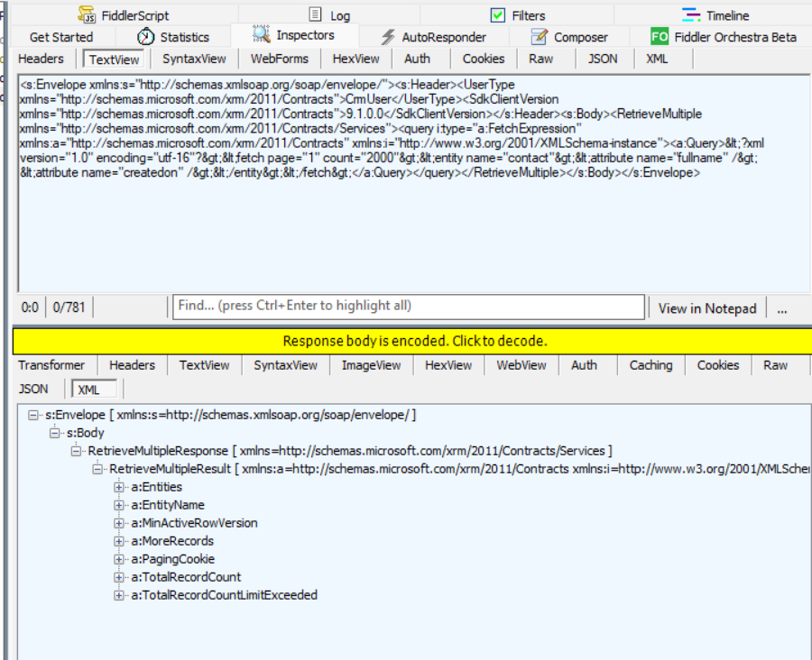
Task: Collapse the RetrieveMultipleResult node
Action: pyautogui.click(x=97, y=470)
